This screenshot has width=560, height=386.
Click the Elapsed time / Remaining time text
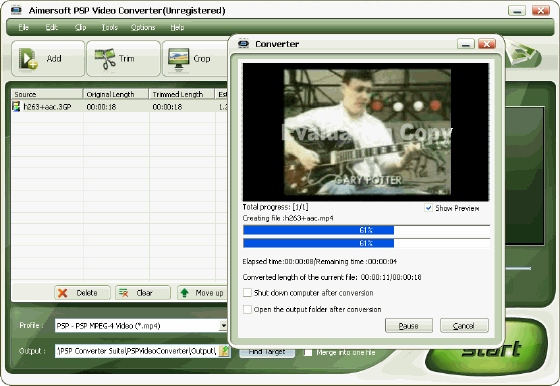coord(320,261)
